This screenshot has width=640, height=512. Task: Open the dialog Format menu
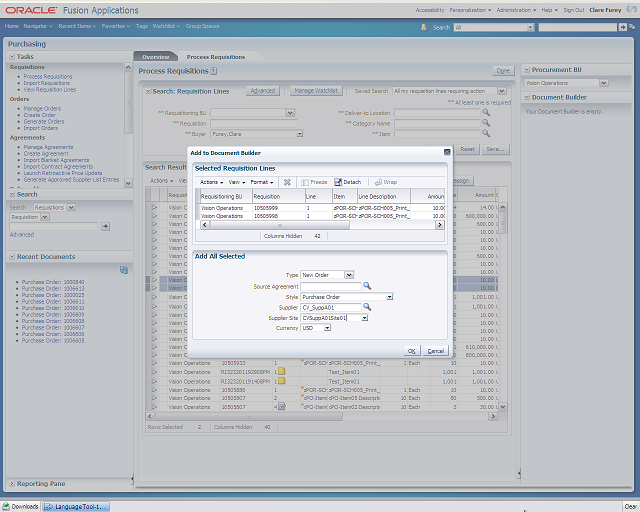(x=262, y=182)
